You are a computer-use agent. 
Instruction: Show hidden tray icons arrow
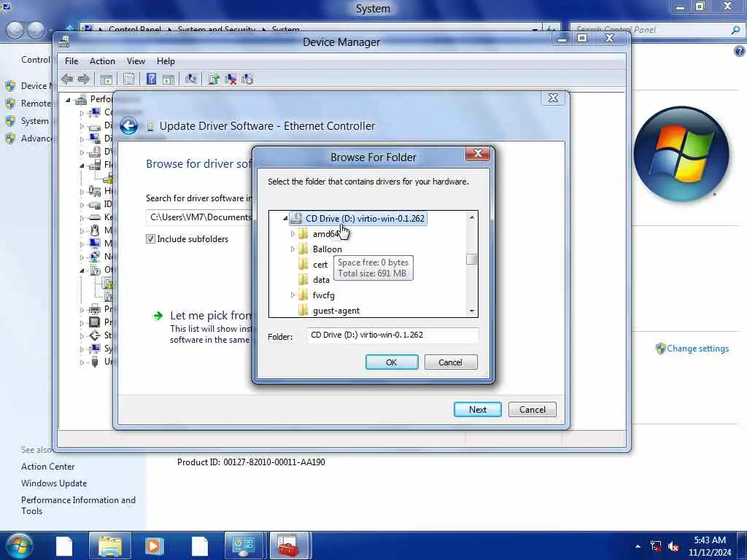click(638, 546)
